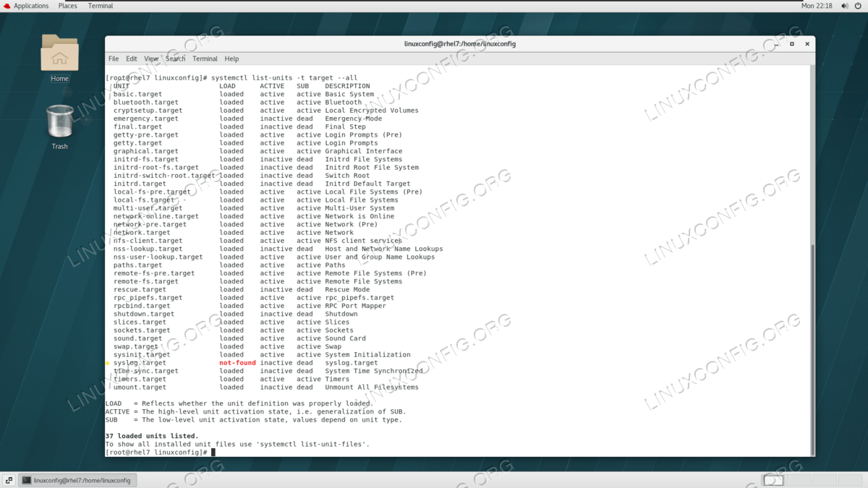Open the Terminal app menu in top bar
This screenshot has width=868, height=488.
pyautogui.click(x=101, y=6)
